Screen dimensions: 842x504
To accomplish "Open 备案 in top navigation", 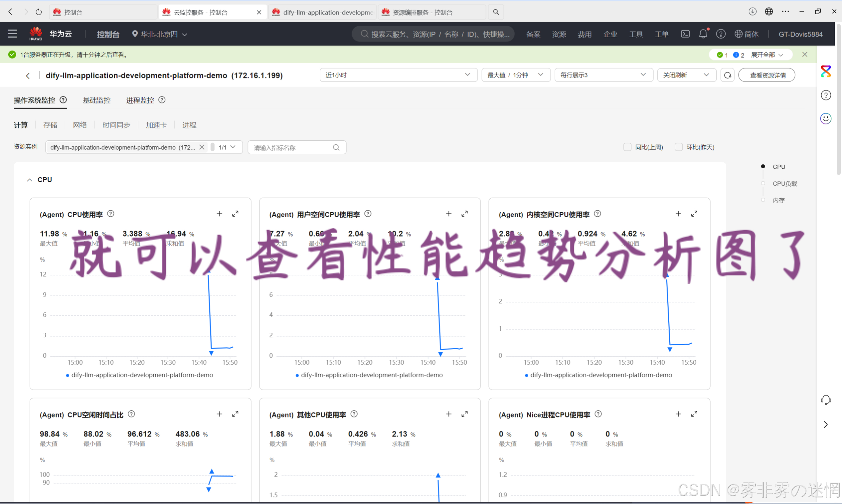I will pos(533,34).
